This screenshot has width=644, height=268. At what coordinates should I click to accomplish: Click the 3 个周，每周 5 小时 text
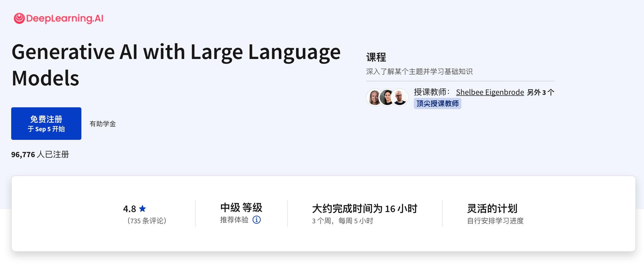point(343,221)
